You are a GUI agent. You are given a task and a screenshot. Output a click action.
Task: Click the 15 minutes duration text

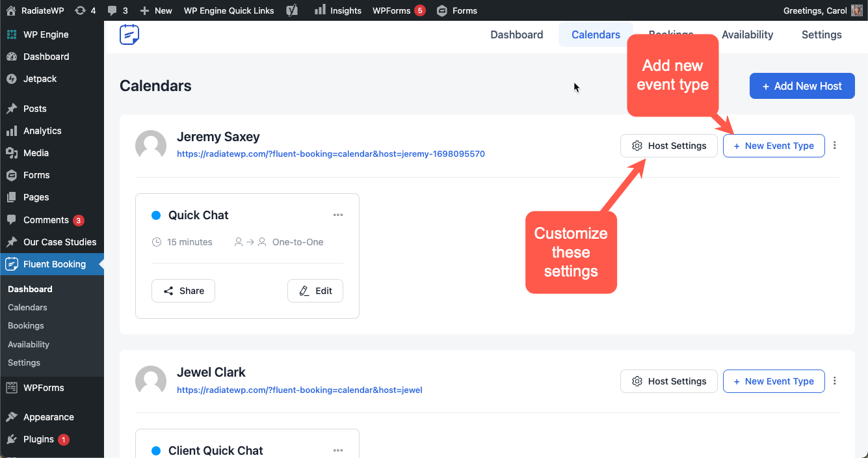coord(190,242)
